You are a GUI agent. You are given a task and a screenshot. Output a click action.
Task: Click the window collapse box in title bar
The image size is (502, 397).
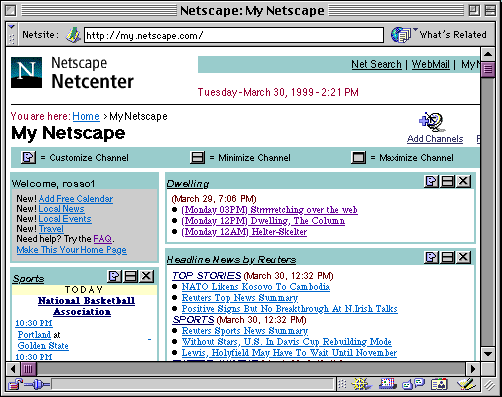tap(490, 11)
